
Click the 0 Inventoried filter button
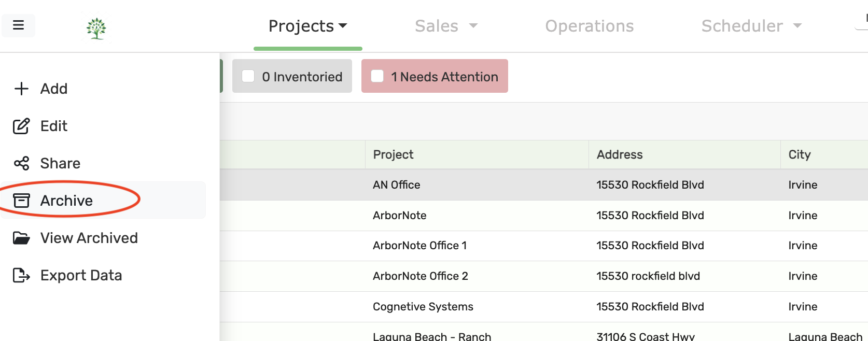point(292,76)
